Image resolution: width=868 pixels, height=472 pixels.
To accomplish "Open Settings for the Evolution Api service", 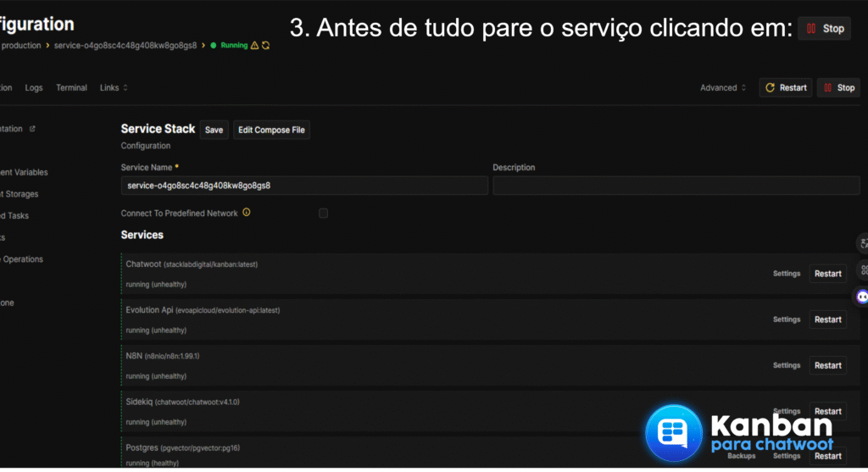I will 786,319.
